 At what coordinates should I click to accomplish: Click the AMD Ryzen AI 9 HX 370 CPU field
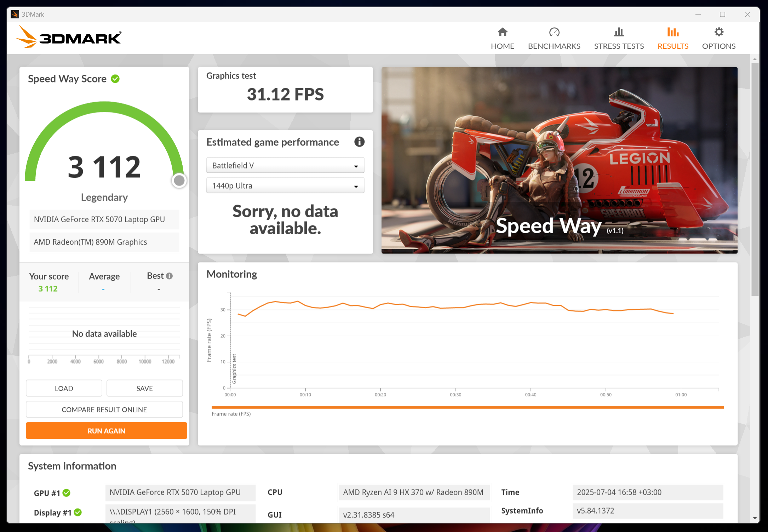click(414, 492)
